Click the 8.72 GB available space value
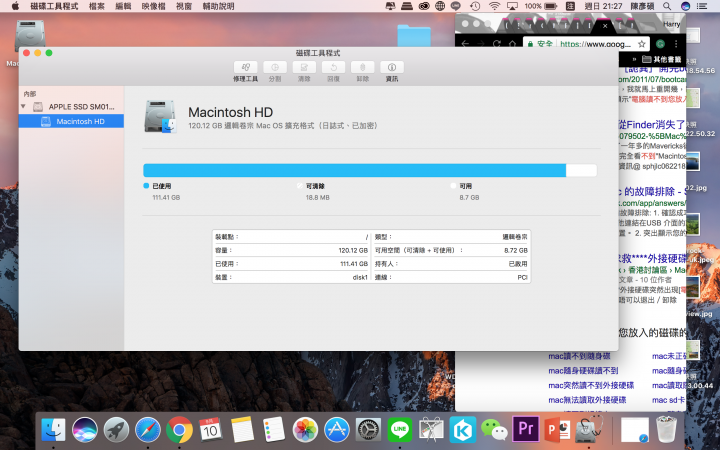The height and width of the screenshot is (450, 720). pyautogui.click(x=516, y=250)
